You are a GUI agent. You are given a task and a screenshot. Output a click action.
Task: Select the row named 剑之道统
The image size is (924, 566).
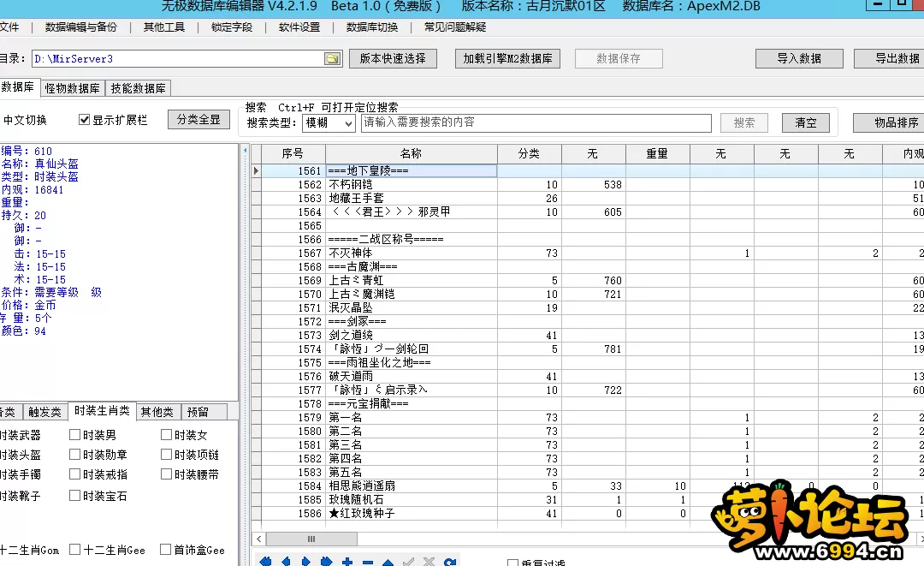click(x=587, y=335)
